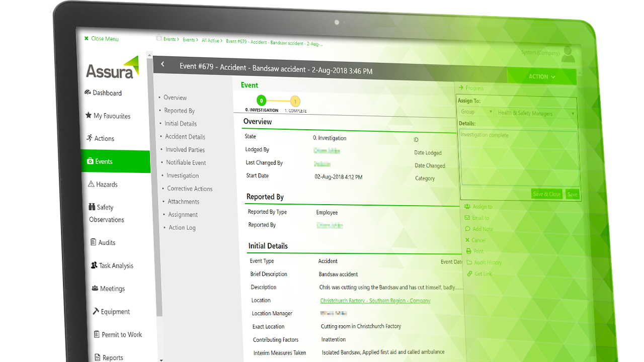Click the Reports icon in the sidebar
This screenshot has width=644, height=362.
[98, 357]
